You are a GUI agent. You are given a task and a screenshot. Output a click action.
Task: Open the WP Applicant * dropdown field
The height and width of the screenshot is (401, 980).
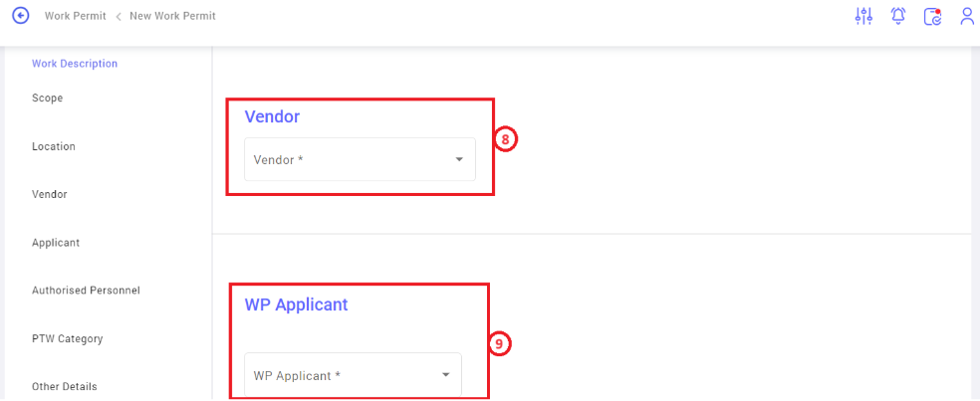(x=354, y=375)
